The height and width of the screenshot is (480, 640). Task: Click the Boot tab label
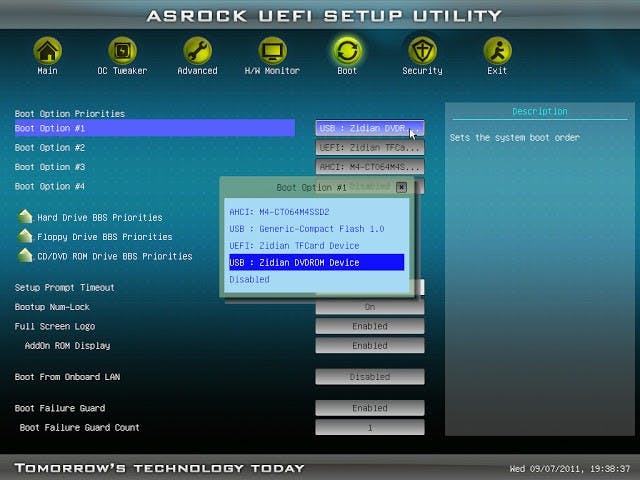347,71
